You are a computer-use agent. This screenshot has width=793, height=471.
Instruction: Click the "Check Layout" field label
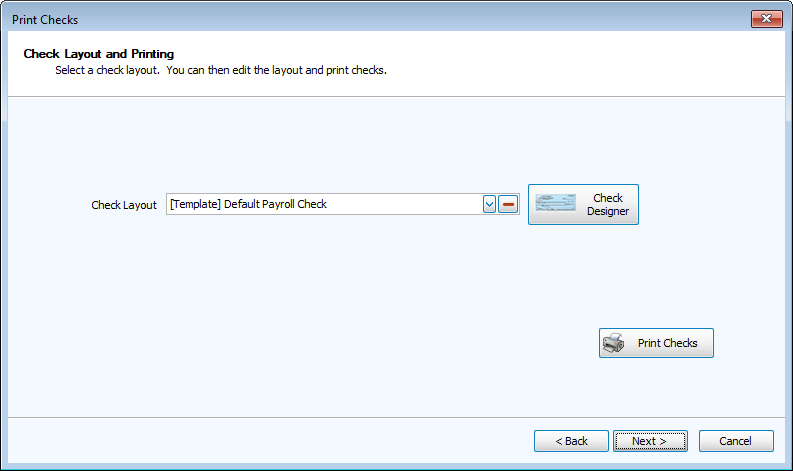tap(124, 205)
